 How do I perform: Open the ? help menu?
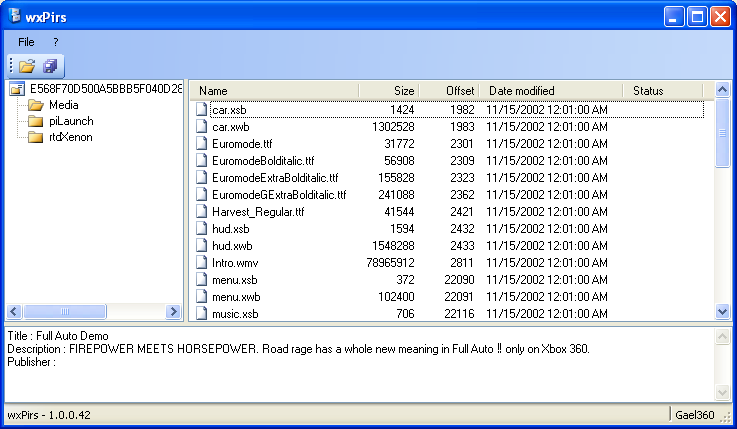coord(56,42)
